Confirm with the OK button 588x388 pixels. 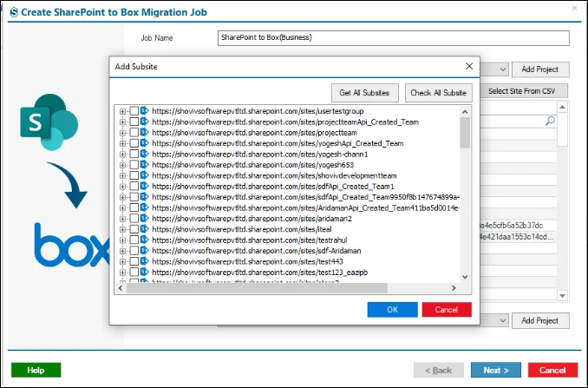pyautogui.click(x=392, y=310)
